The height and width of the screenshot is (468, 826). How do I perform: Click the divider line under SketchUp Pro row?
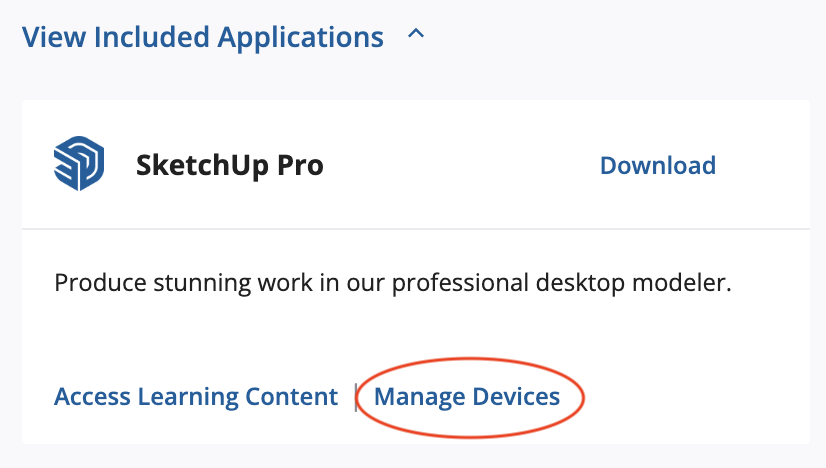[x=416, y=229]
